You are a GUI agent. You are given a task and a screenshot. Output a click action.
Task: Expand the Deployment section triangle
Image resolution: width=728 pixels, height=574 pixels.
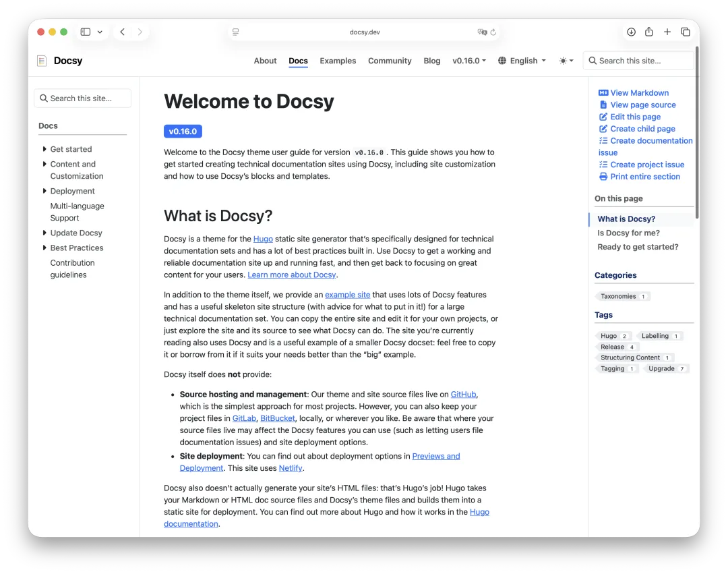(x=44, y=191)
